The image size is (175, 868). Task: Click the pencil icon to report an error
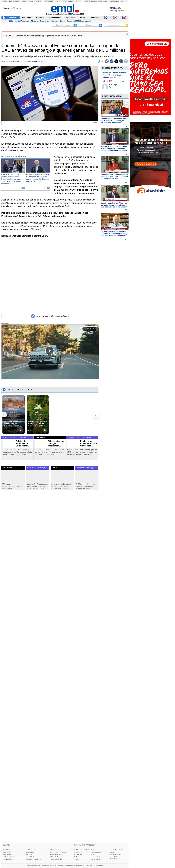click(33, 316)
